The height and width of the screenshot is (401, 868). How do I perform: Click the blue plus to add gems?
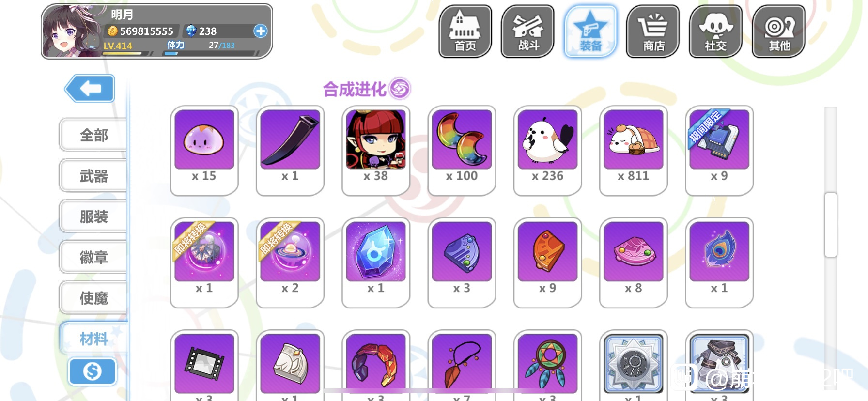[261, 31]
